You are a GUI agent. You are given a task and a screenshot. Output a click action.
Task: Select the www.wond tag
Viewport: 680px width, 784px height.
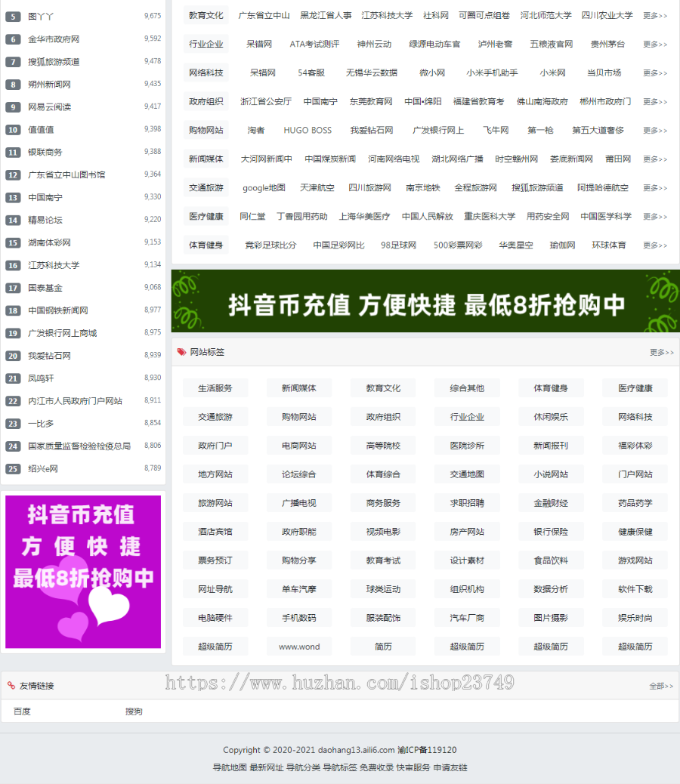pyautogui.click(x=299, y=647)
